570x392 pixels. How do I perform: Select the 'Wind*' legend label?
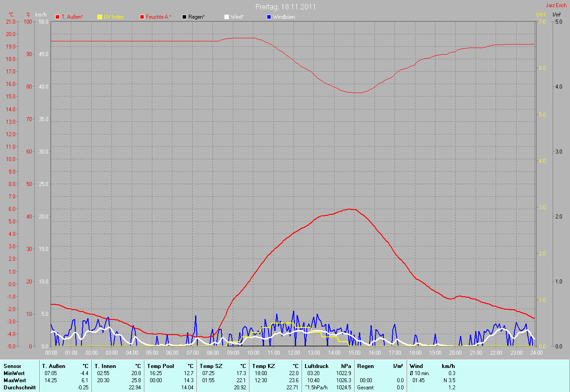[237, 17]
